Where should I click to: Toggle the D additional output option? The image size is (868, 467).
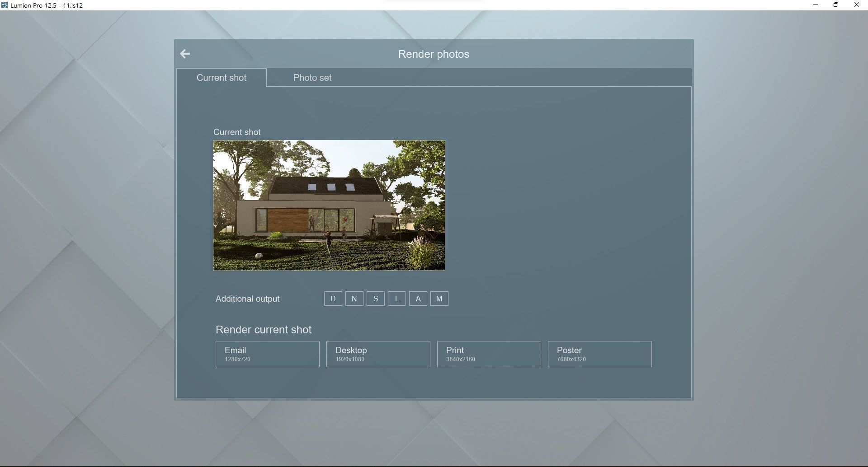(333, 299)
